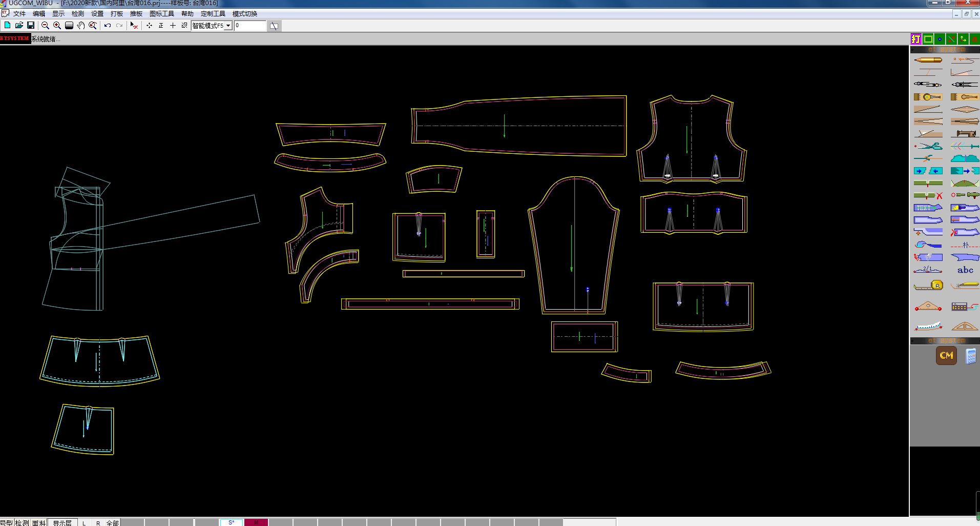Open the 帮助 menu
The height and width of the screenshot is (526, 980).
tap(187, 14)
